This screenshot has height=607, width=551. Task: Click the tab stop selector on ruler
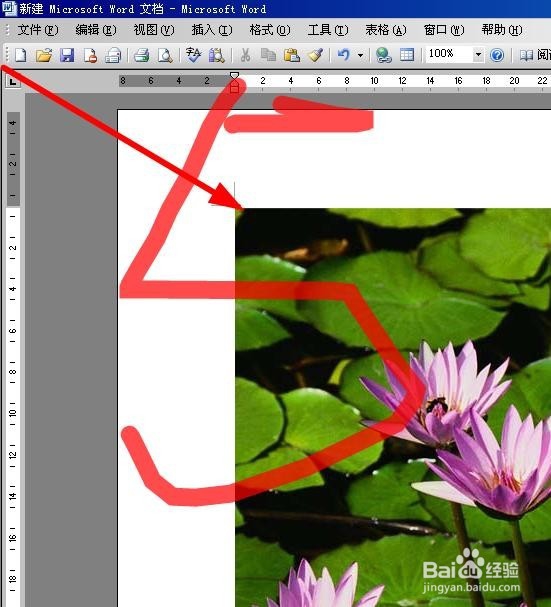(13, 81)
